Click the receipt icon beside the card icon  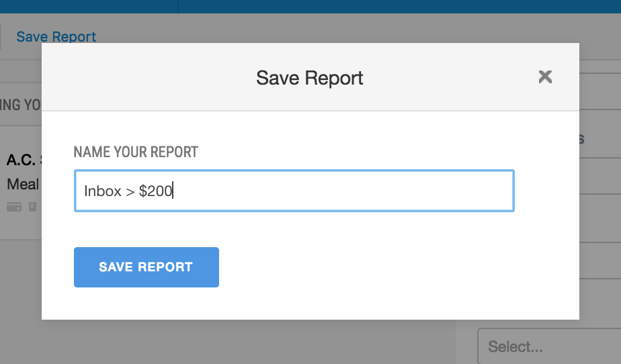pyautogui.click(x=32, y=207)
